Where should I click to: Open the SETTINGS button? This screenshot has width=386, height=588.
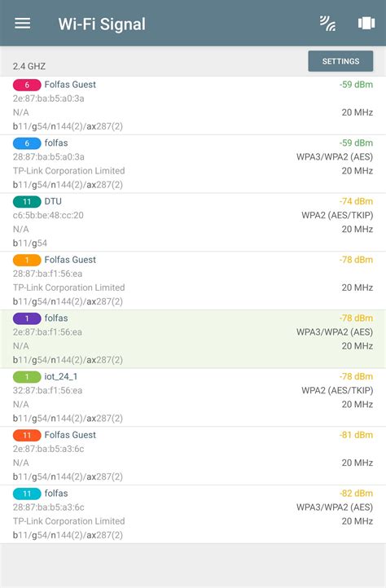[x=340, y=61]
